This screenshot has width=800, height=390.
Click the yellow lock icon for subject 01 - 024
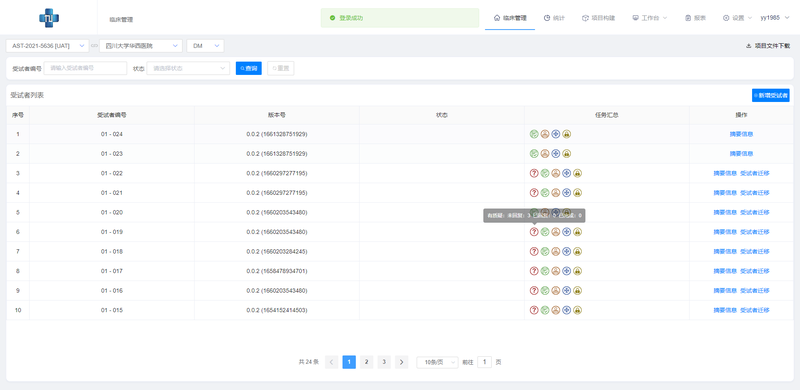(x=566, y=134)
